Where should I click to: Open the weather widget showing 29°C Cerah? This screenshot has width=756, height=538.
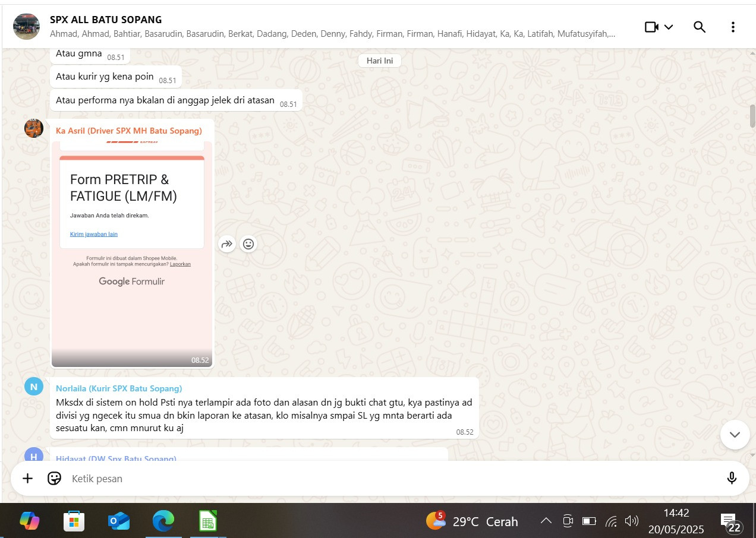pos(472,521)
